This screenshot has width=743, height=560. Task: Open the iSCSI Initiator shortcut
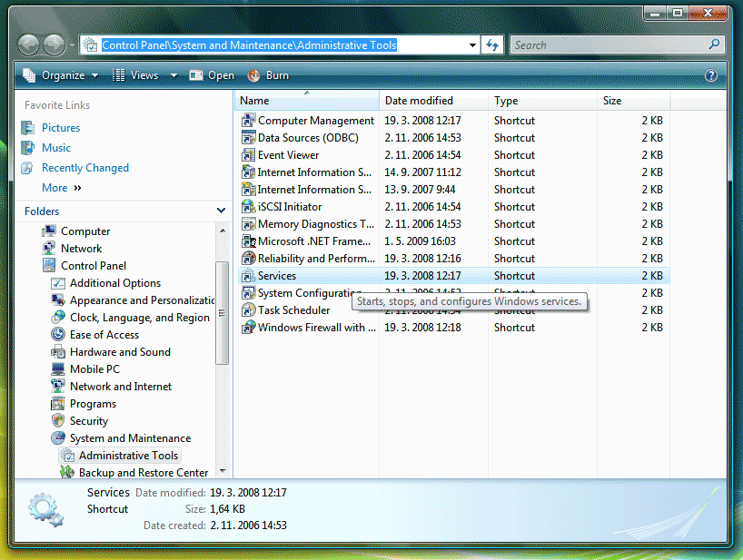pos(288,206)
